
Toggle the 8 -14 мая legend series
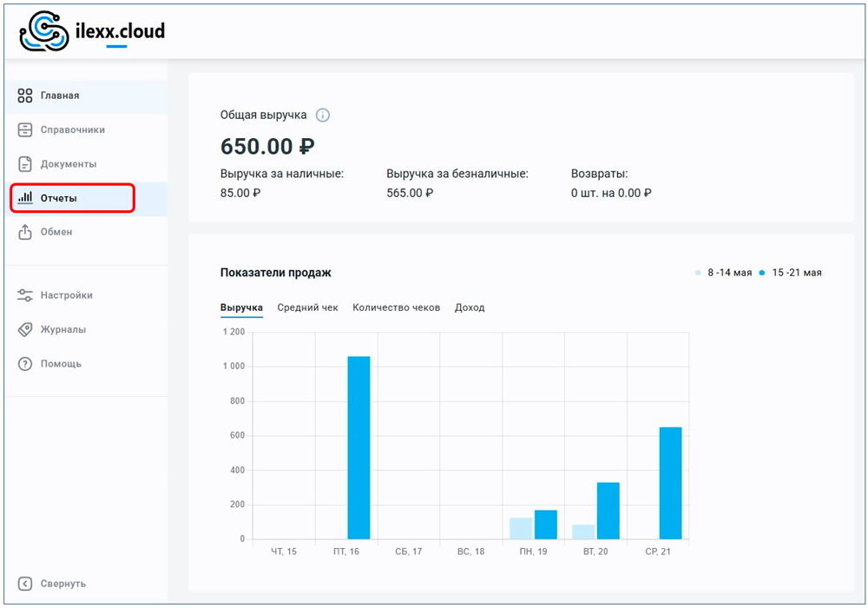(x=723, y=273)
